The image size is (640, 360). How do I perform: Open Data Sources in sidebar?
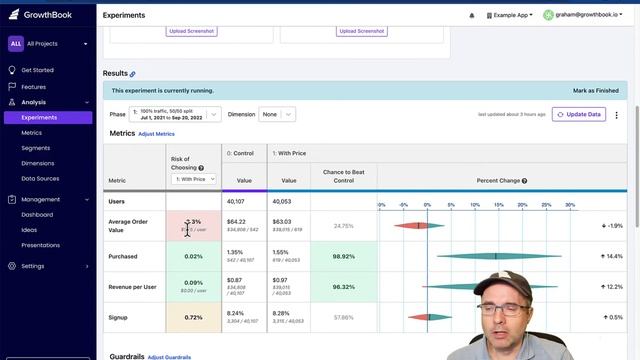tap(40, 178)
